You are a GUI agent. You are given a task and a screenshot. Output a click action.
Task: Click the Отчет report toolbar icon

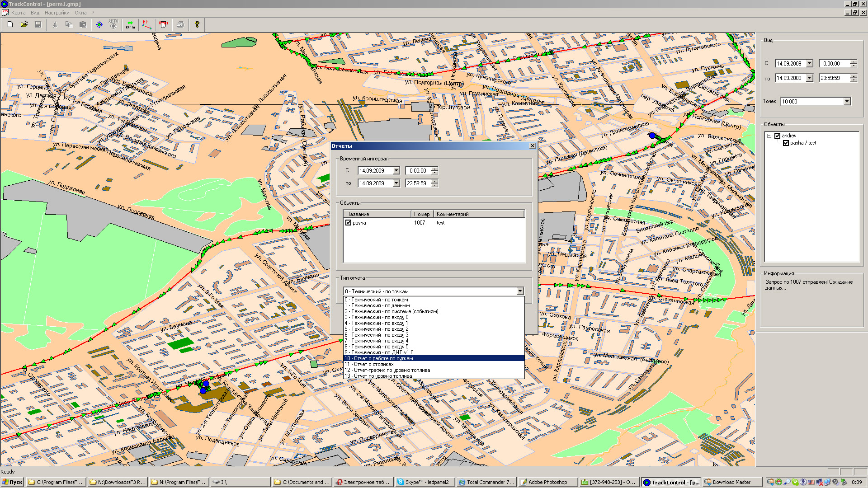tap(163, 24)
